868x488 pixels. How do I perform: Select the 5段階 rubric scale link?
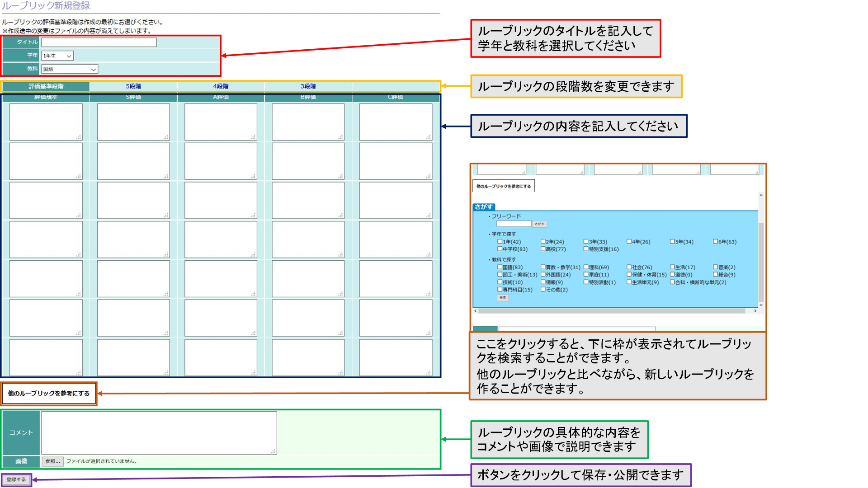click(133, 86)
